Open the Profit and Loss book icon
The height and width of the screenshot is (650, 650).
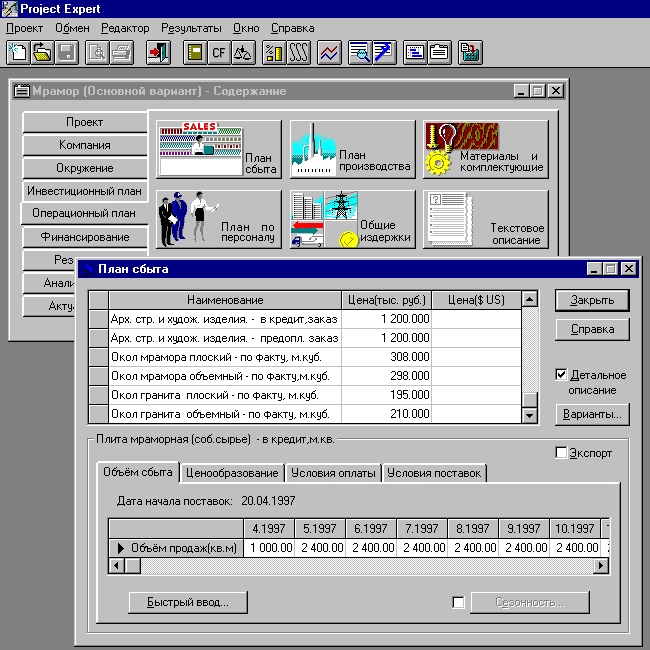195,52
